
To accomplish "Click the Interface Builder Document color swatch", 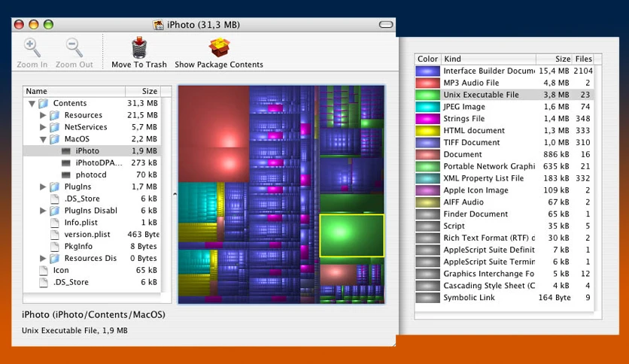I will [427, 71].
